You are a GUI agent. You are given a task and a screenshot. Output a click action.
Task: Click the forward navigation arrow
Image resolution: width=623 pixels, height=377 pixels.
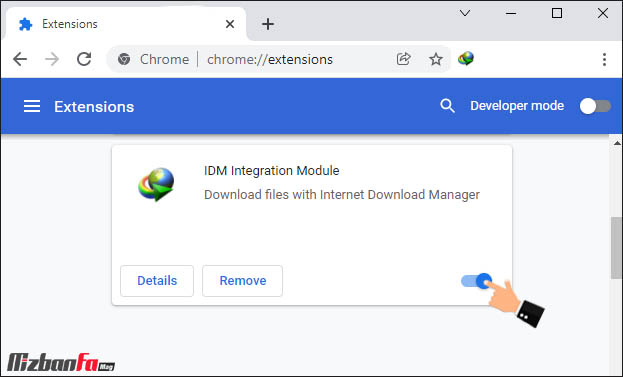click(x=52, y=60)
